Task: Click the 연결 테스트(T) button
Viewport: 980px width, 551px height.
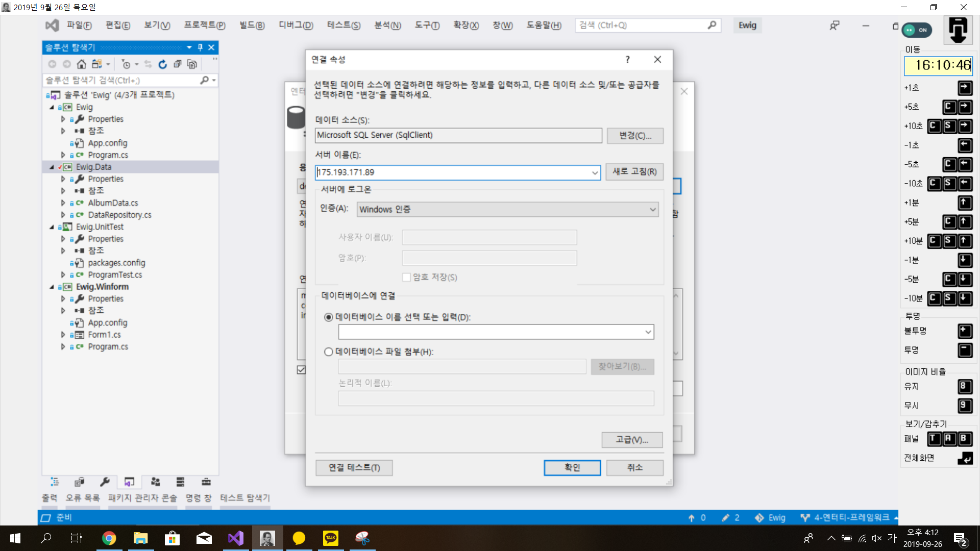Action: [354, 468]
